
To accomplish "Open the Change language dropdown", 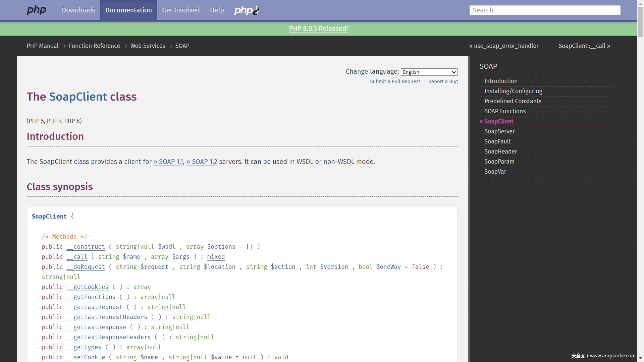I will tap(429, 72).
